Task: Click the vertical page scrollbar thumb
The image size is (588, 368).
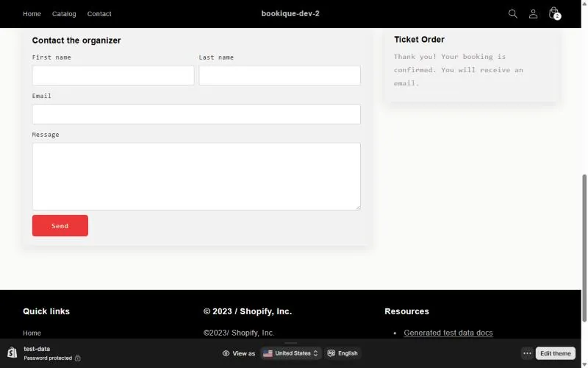Action: (584, 248)
